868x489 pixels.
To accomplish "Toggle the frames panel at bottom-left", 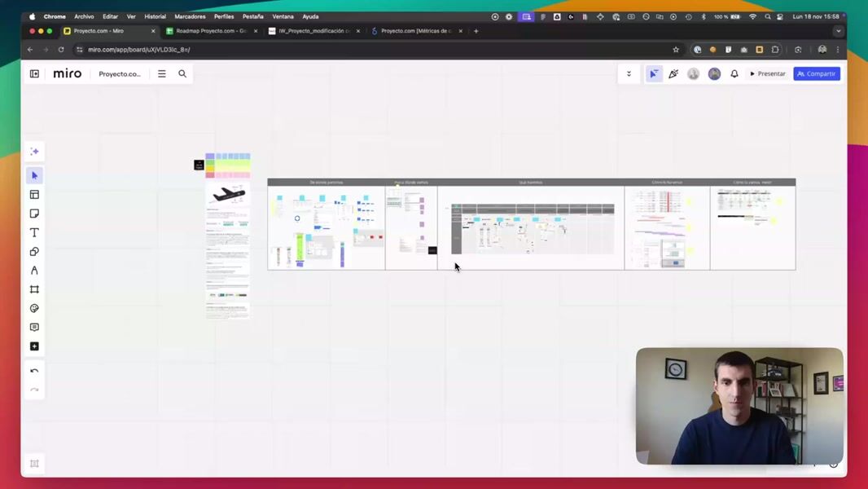I will 34,464.
